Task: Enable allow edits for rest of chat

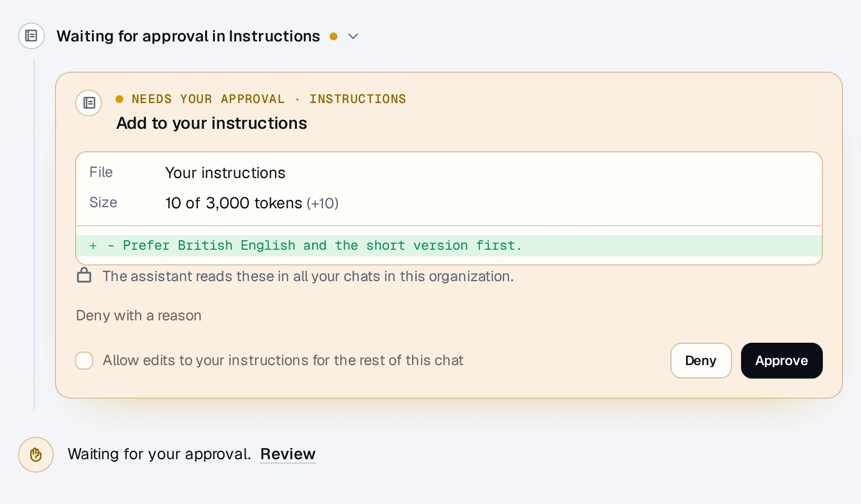Action: click(x=84, y=361)
